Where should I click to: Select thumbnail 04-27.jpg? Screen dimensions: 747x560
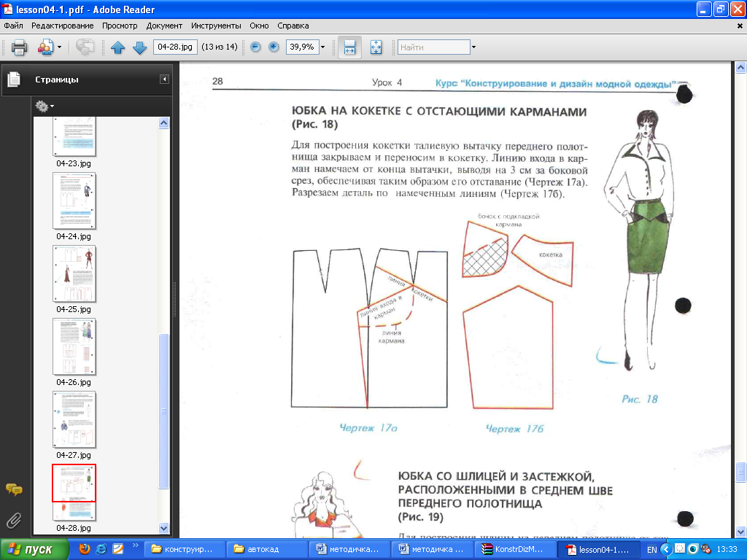pyautogui.click(x=74, y=419)
